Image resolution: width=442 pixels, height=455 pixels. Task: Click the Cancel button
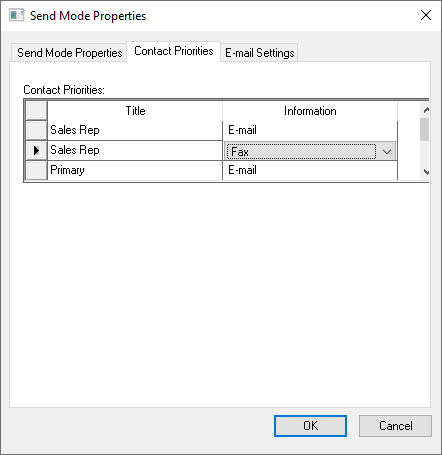click(395, 426)
